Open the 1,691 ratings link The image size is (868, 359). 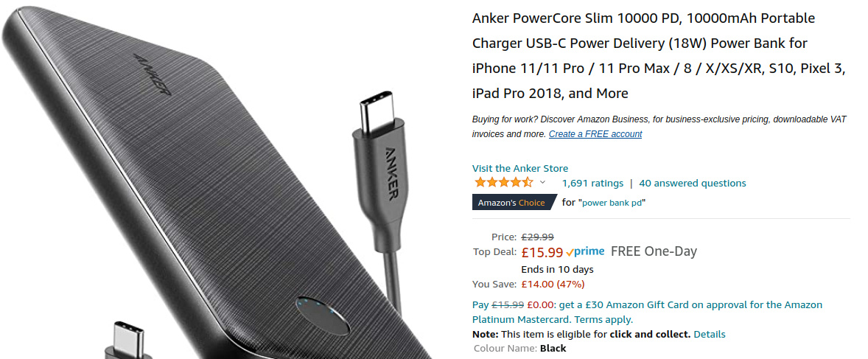coord(592,183)
